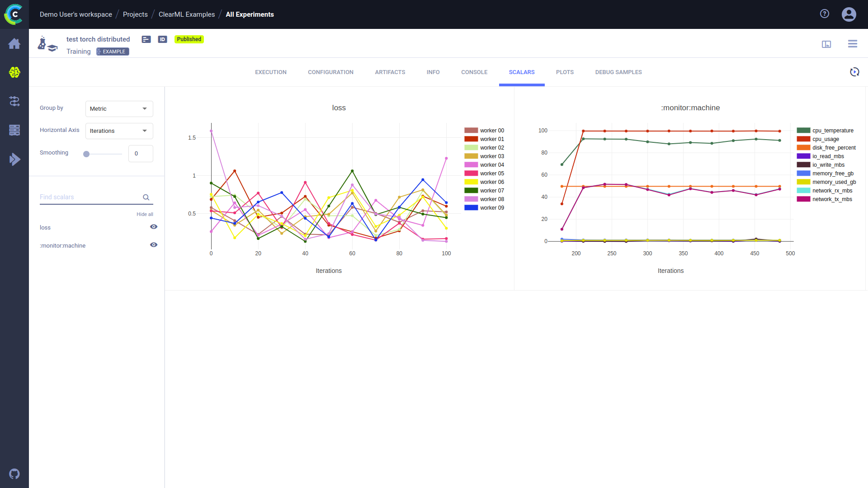Switch to the Artifacts tab
Image resolution: width=868 pixels, height=488 pixels.
[x=390, y=72]
